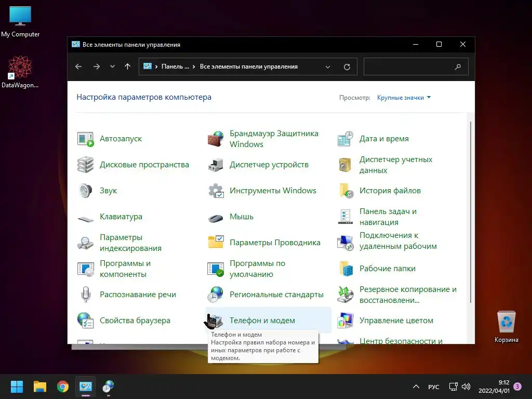
Task: Click the Credential Manager safe icon
Action: pos(345,165)
